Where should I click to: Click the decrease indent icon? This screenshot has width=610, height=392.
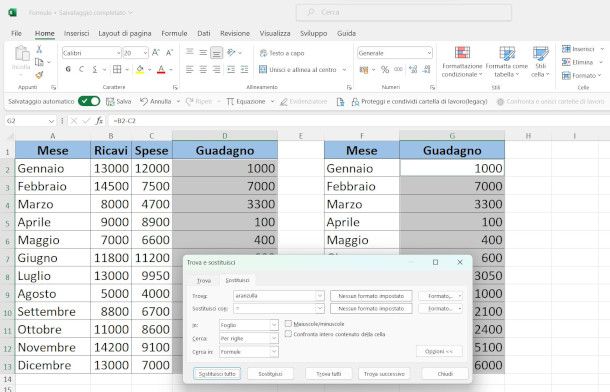pos(231,70)
